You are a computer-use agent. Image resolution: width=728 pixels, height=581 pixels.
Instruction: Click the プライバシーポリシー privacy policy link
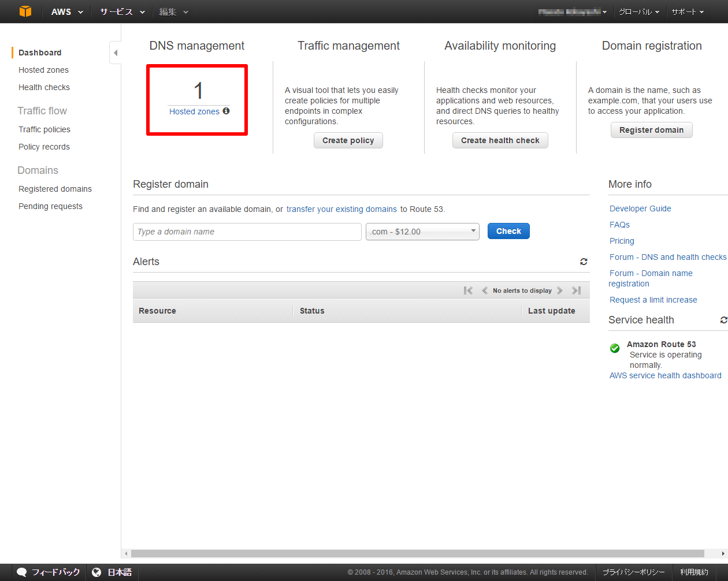pyautogui.click(x=634, y=572)
